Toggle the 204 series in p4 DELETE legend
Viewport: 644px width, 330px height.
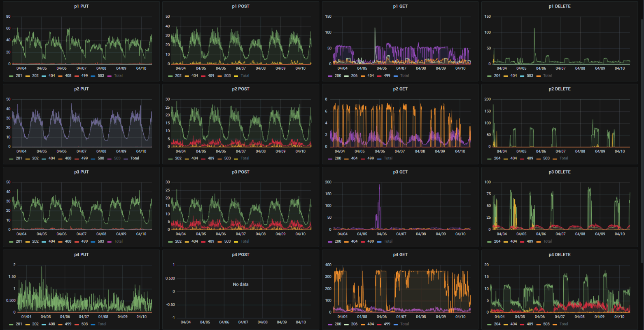click(497, 324)
